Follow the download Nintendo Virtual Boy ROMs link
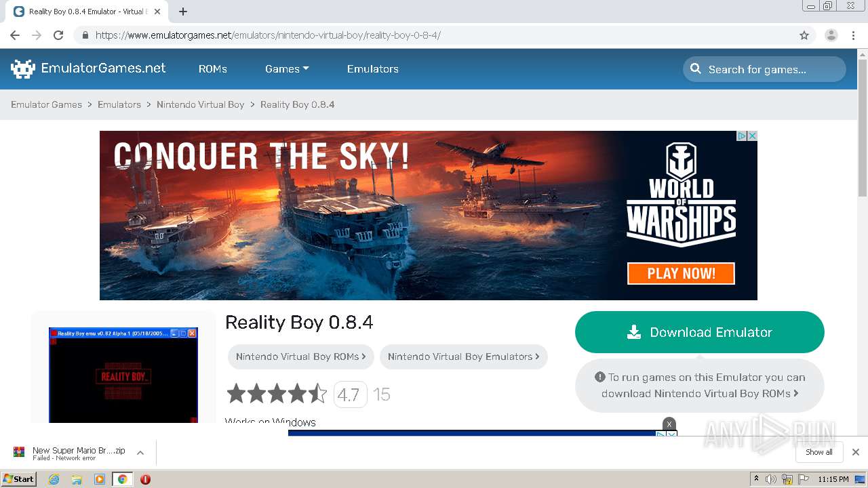868x488 pixels. [x=700, y=393]
